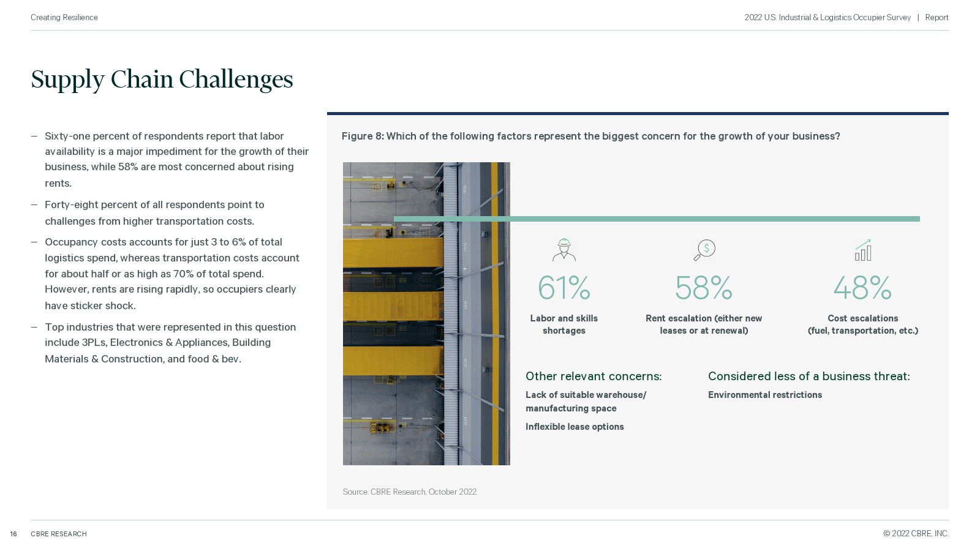
Task: Click the Figure 8 question title
Action: (590, 136)
